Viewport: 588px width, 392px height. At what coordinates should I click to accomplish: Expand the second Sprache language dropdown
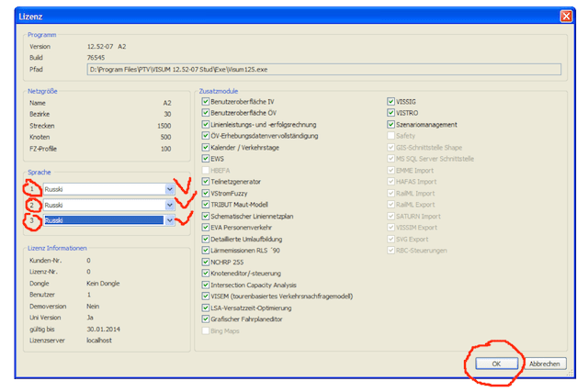(x=169, y=205)
